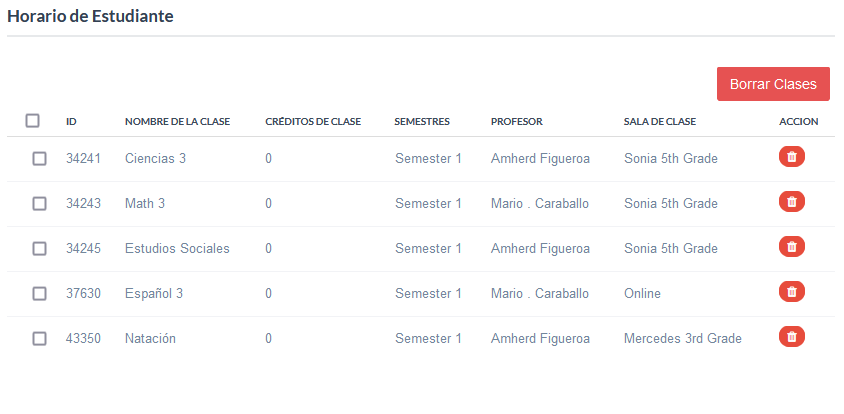Toggle the select-all header checkbox
The height and width of the screenshot is (414, 844).
(x=33, y=121)
